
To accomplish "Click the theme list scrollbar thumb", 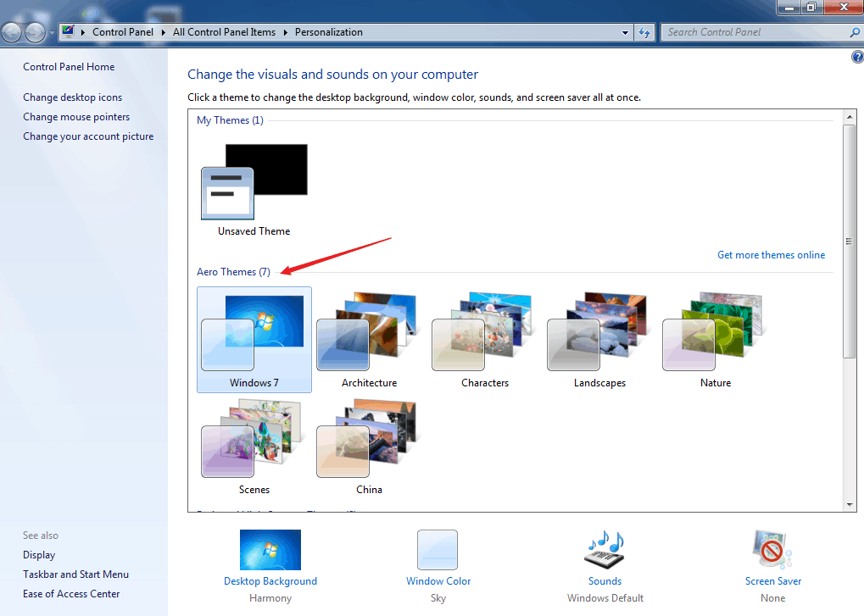I will pyautogui.click(x=849, y=241).
